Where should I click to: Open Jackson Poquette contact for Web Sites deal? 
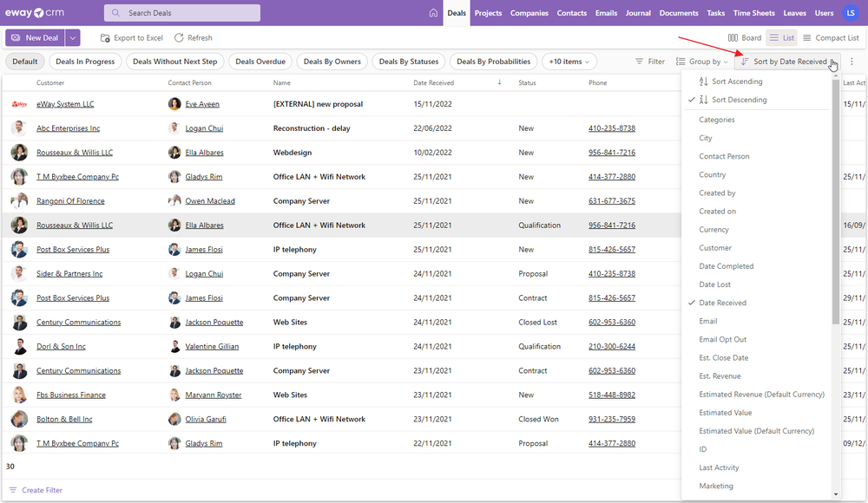(214, 322)
